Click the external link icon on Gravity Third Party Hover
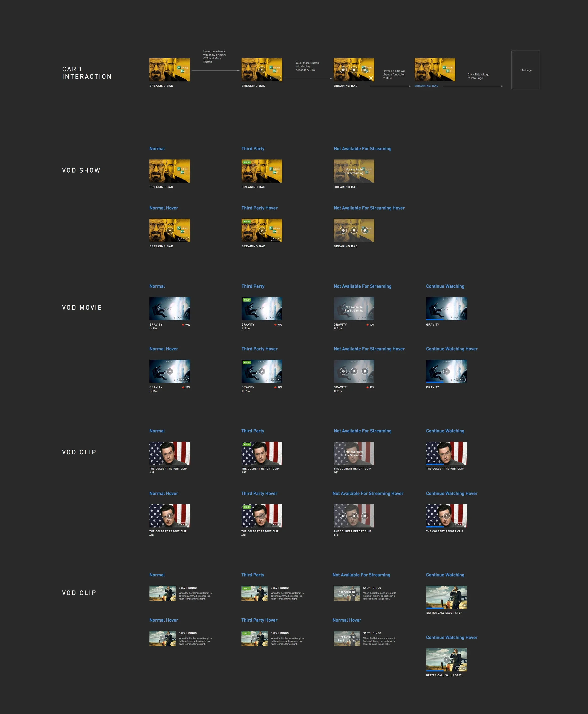This screenshot has height=714, width=588. [262, 371]
